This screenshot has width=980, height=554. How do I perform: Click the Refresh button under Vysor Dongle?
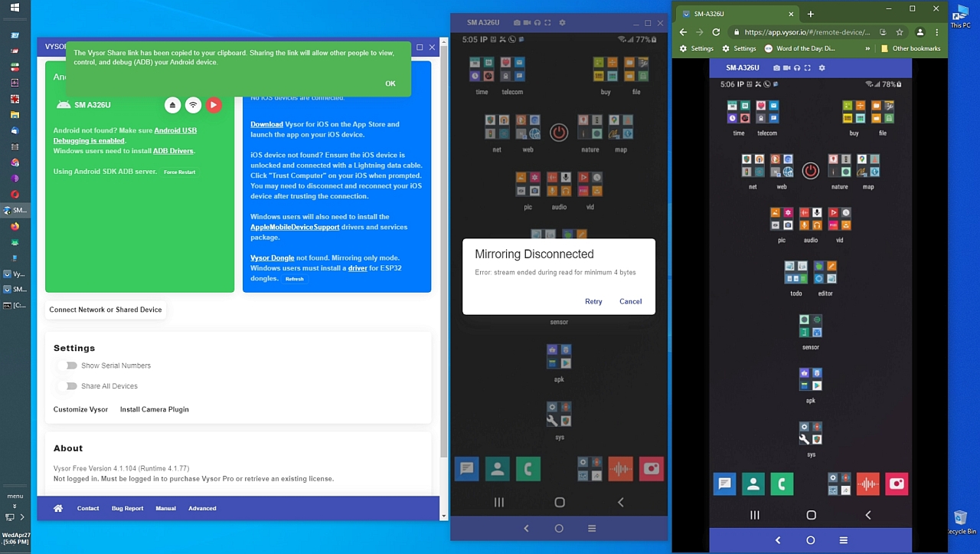point(295,279)
